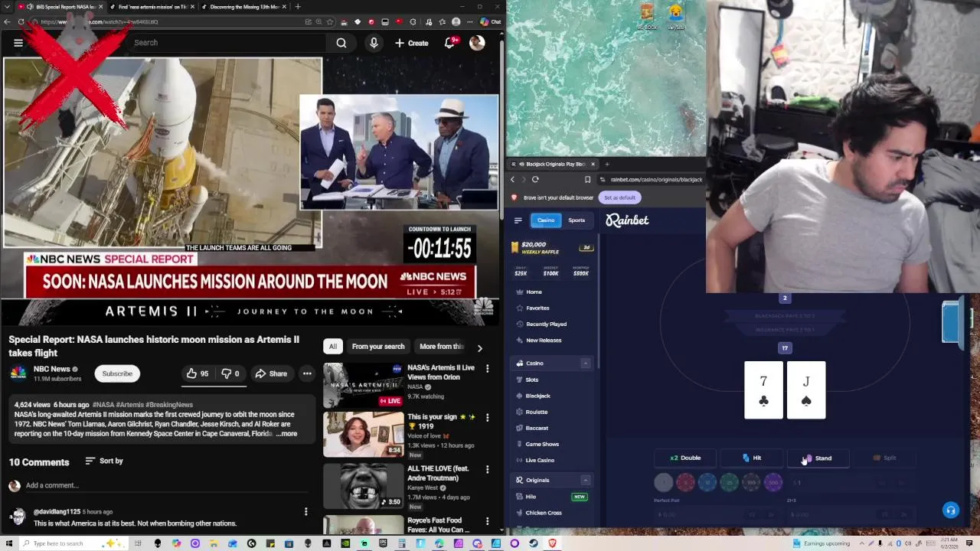Select From your search chip
Image resolution: width=980 pixels, height=551 pixels.
click(378, 347)
